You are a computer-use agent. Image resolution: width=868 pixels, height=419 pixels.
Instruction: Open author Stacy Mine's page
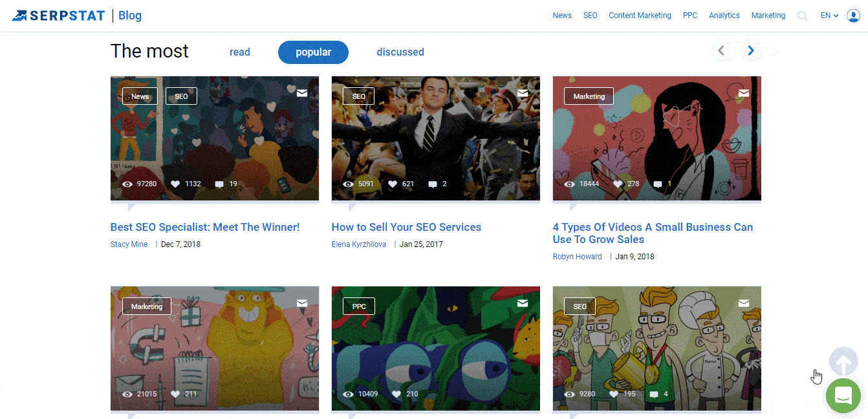click(x=129, y=244)
